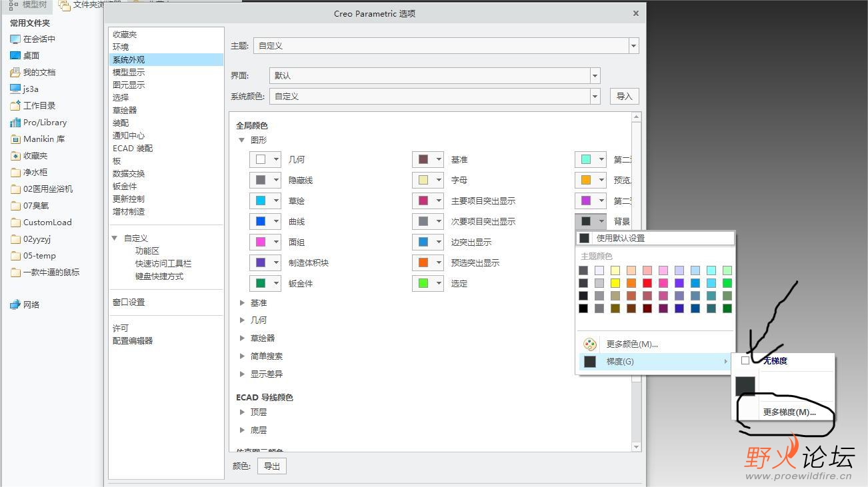The image size is (868, 487).
Task: Open Pro/Library icon in folder list
Action: pyautogui.click(x=15, y=123)
